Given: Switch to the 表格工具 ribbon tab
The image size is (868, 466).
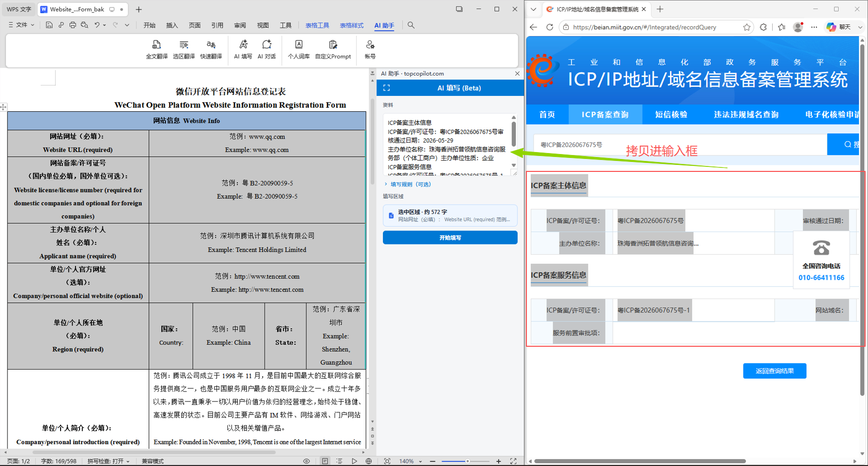Looking at the screenshot, I should pyautogui.click(x=317, y=25).
